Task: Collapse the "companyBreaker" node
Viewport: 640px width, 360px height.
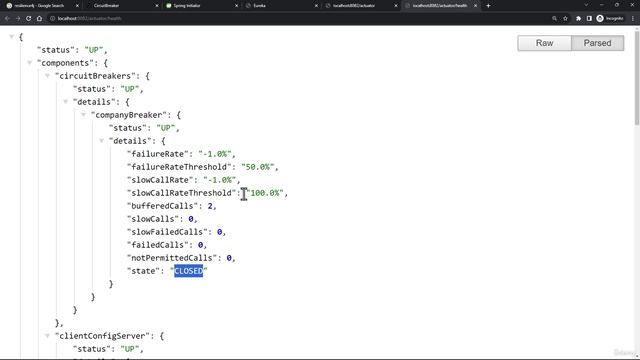Action: [x=83, y=115]
